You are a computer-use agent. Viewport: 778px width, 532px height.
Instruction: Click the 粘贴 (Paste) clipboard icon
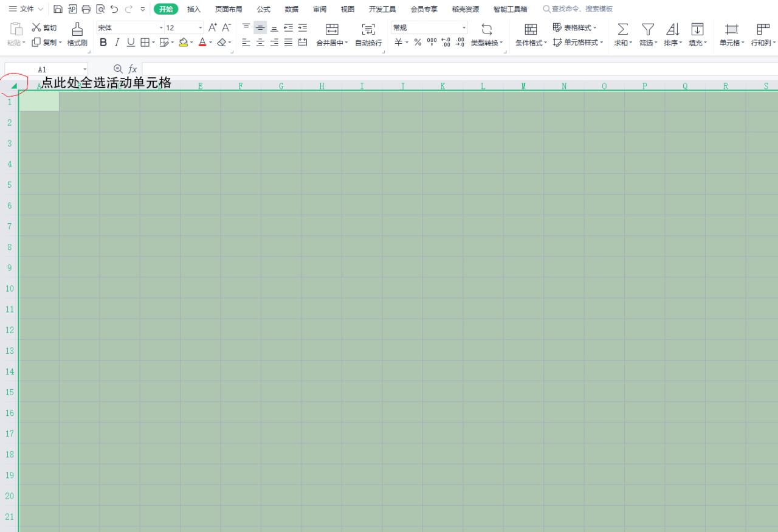pos(16,29)
